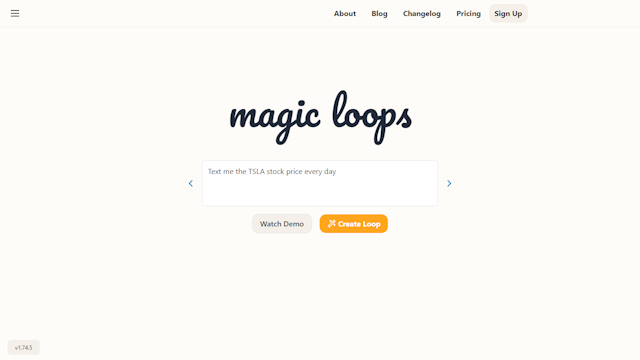
Task: Click the magic wand icon on Create Loop
Action: [331, 224]
